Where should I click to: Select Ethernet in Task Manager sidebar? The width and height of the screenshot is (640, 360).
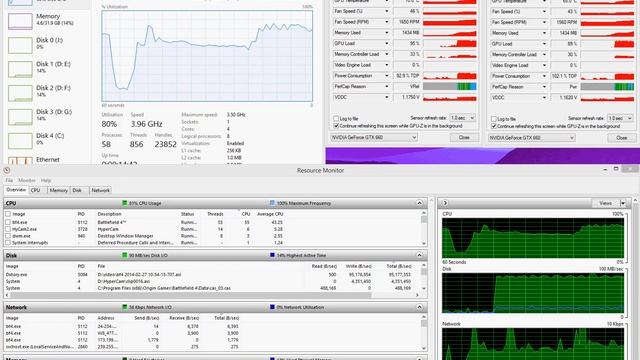click(x=45, y=160)
